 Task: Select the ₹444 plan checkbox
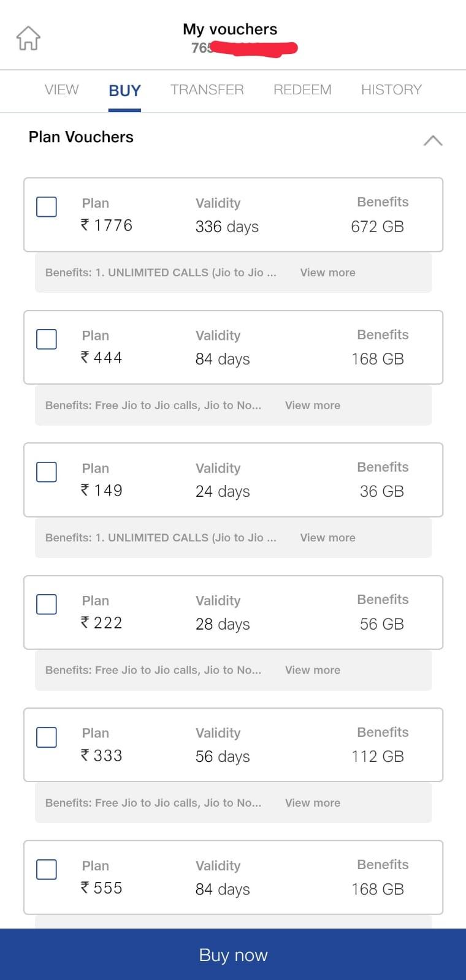tap(47, 339)
